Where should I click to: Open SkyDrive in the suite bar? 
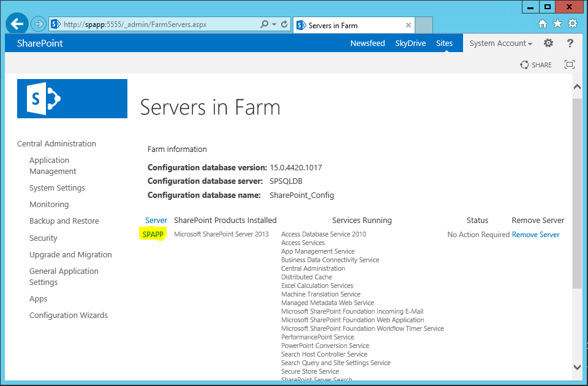(x=410, y=43)
